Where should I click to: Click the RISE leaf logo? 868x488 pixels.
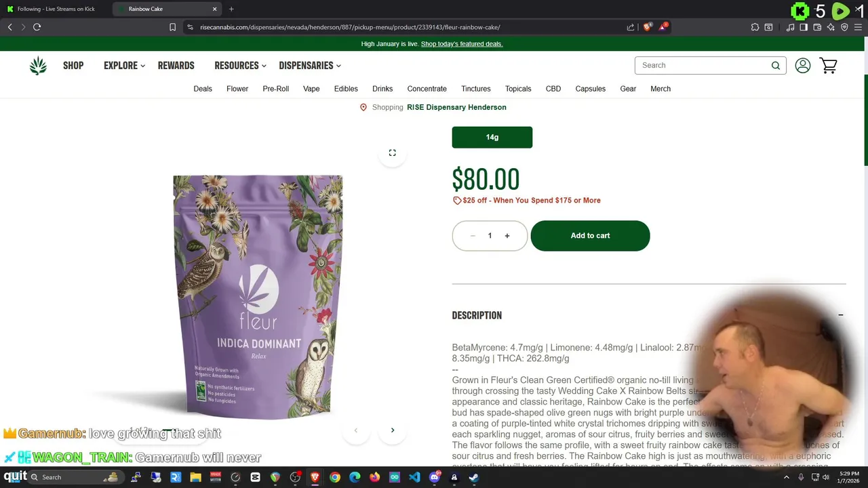tap(38, 66)
